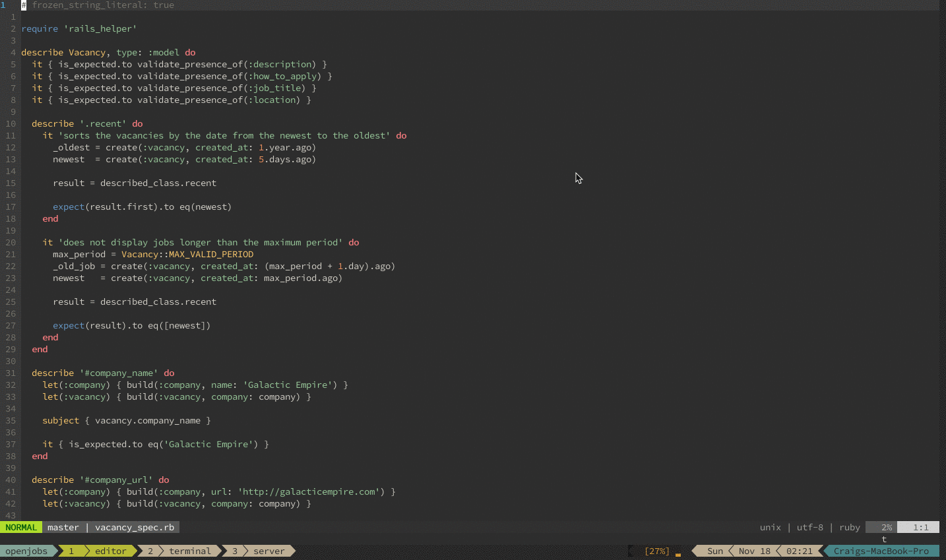This screenshot has width=946, height=560.
Task: Click the 02:21 time segment
Action: coord(800,551)
